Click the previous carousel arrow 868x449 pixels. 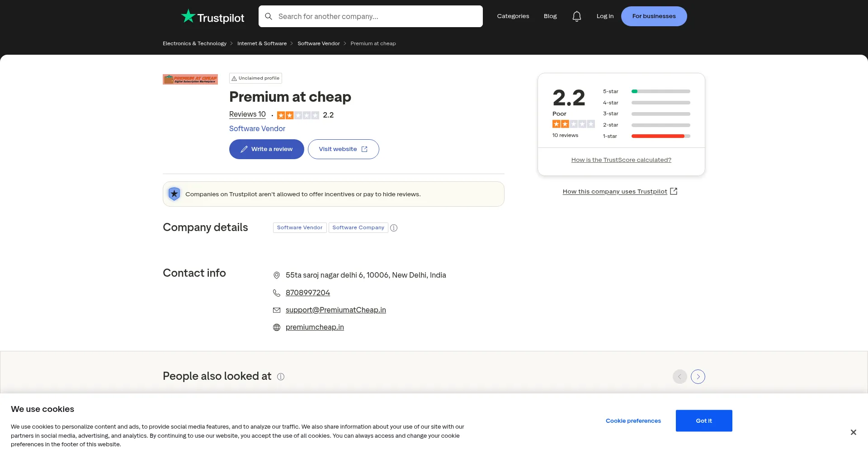[x=679, y=377]
